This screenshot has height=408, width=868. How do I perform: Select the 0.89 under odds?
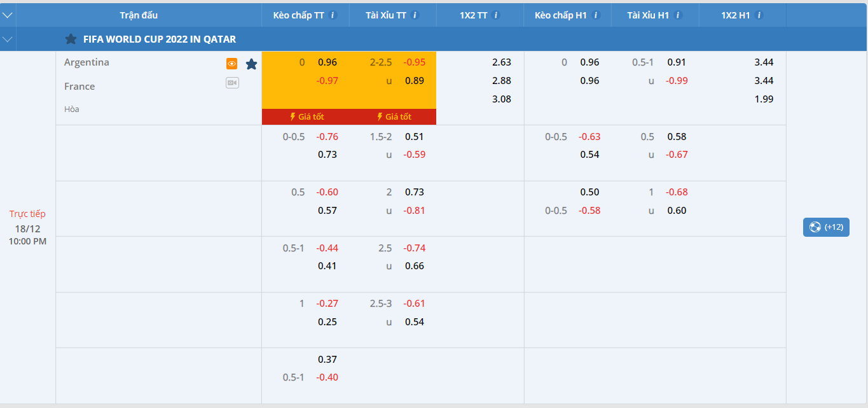415,81
